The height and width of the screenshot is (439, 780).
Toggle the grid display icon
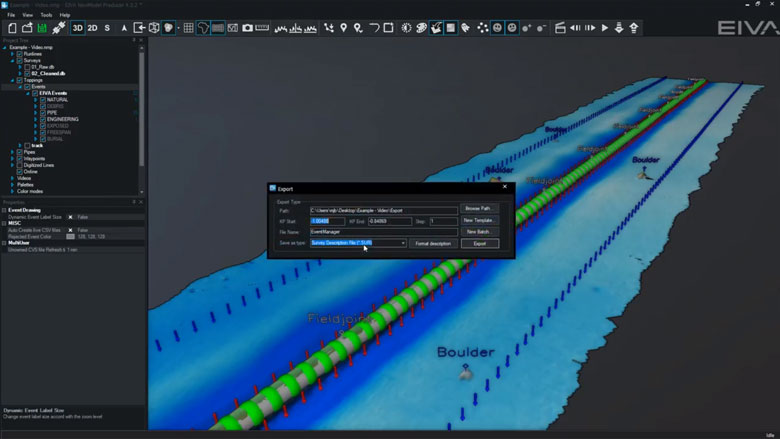click(188, 28)
